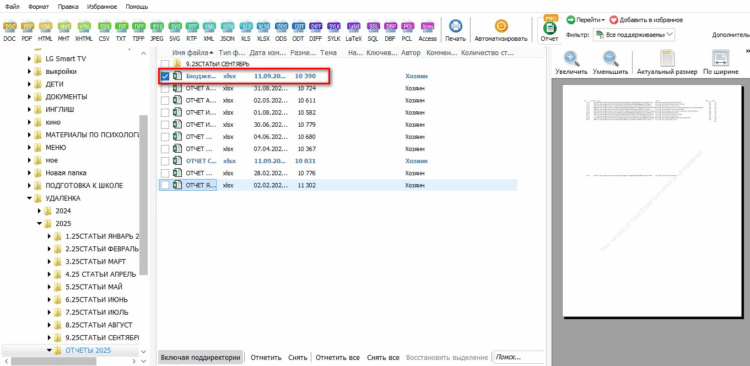Viewport: 750px width, 366px height.
Task: Mark the file dated 04.06
Action: coord(165,137)
